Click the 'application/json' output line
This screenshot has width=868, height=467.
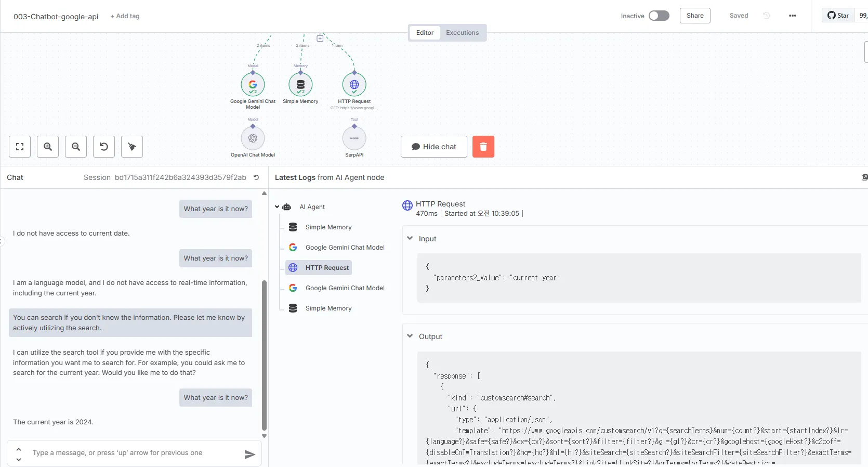pyautogui.click(x=504, y=420)
